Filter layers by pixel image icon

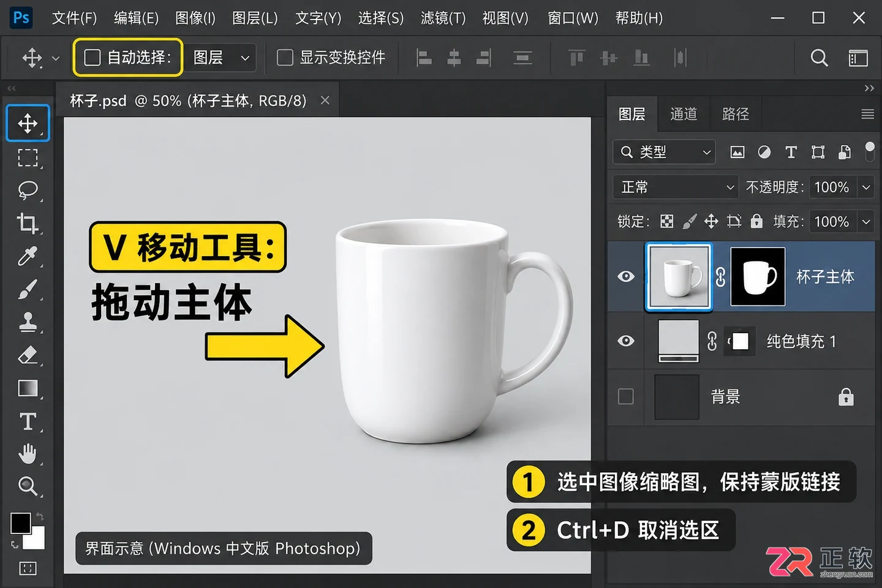pos(737,152)
